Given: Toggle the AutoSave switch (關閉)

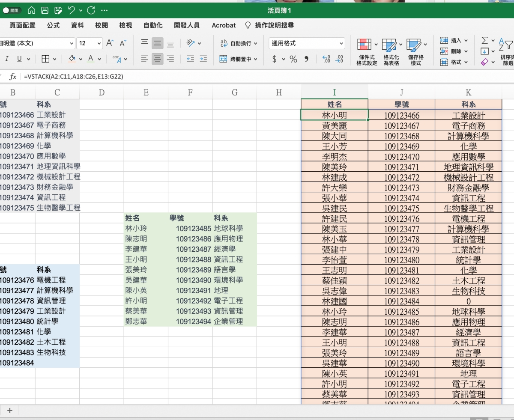Looking at the screenshot, I should click(x=12, y=10).
